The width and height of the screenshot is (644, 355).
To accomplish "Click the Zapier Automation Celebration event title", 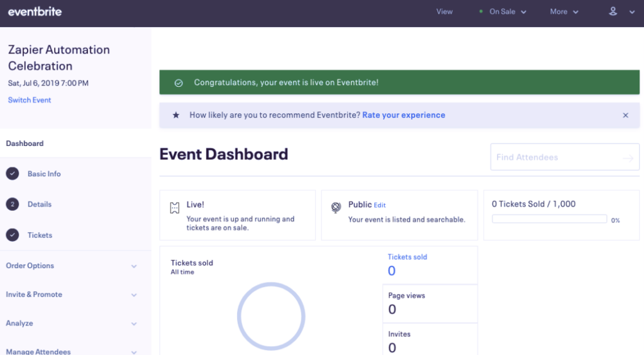I will pyautogui.click(x=58, y=57).
